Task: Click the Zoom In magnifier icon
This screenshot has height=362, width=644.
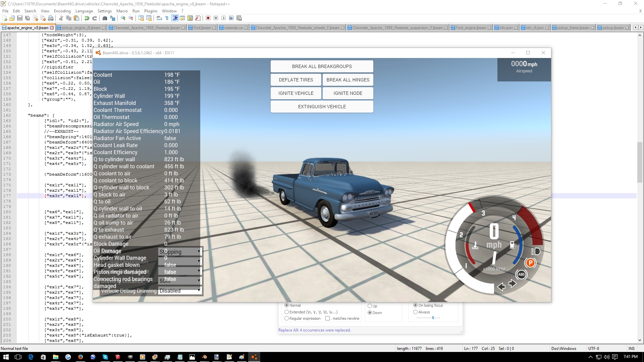Action: tap(123, 18)
